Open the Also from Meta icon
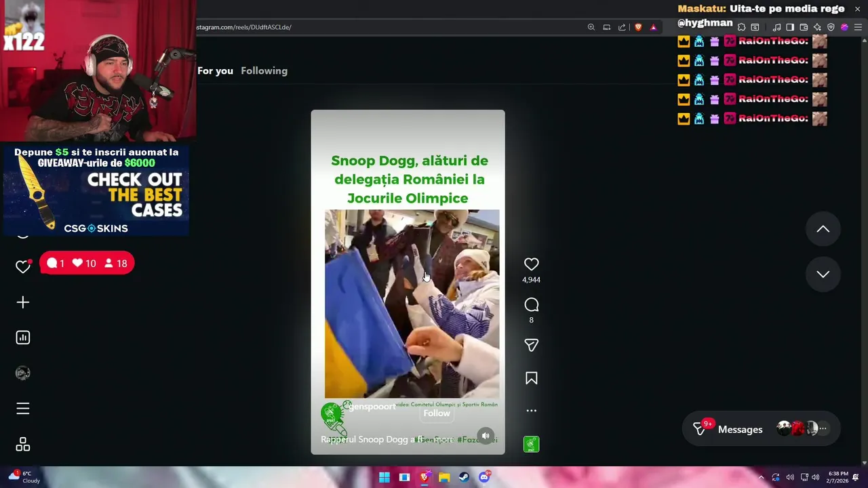 coord(23,444)
